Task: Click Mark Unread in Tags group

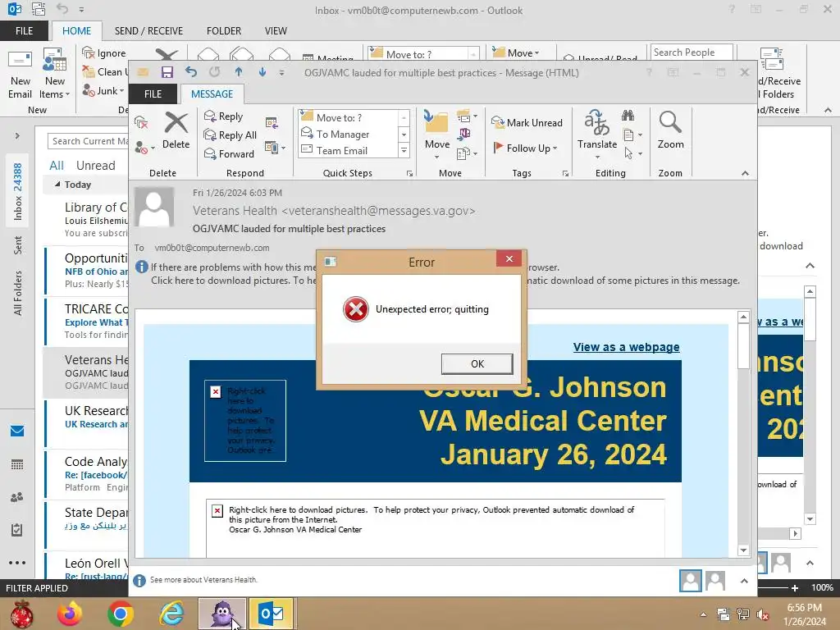Action: [527, 123]
